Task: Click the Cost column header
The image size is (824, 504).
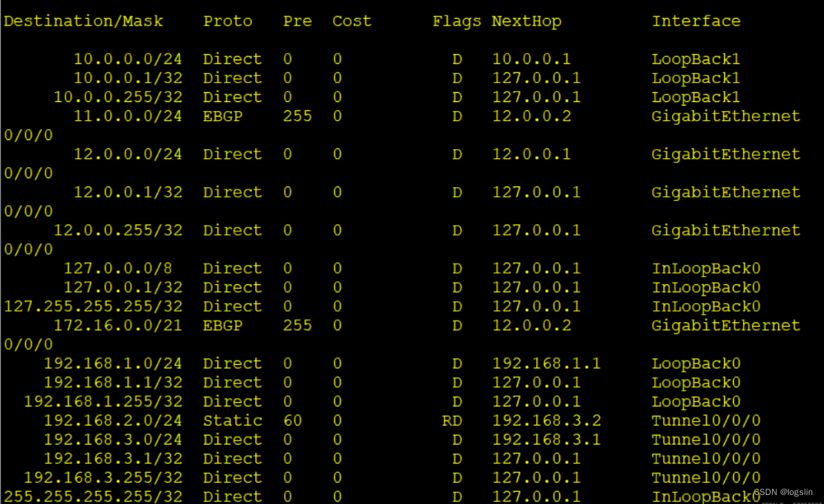Action: (352, 21)
